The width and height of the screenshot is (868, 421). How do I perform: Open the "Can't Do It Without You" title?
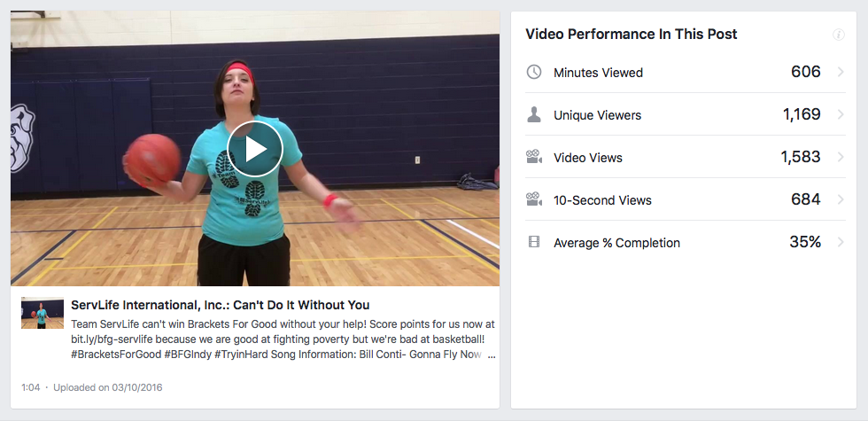pyautogui.click(x=220, y=305)
